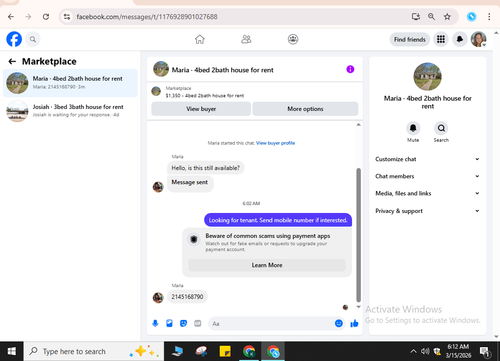Click the Find friends button

coord(410,39)
